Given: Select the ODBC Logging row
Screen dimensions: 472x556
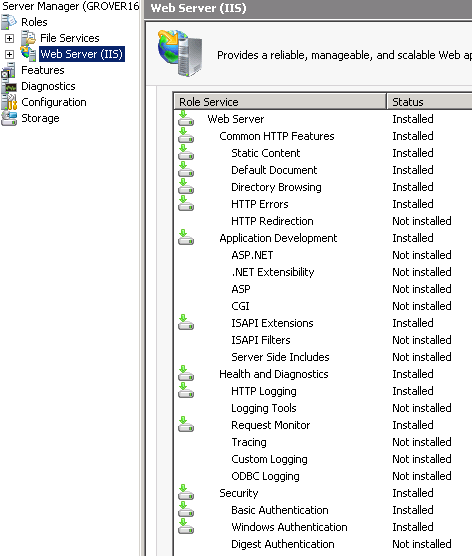Looking at the screenshot, I should (323, 476).
